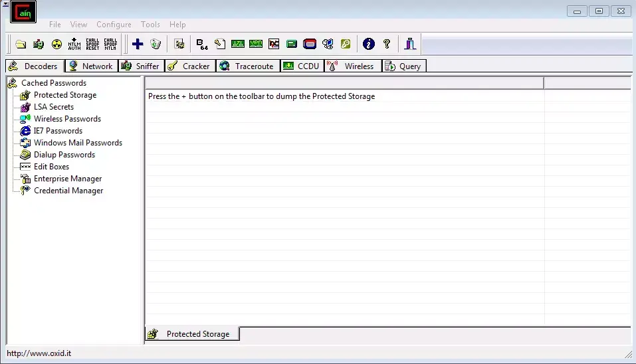
Task: Switch to the CCDU tab
Action: click(x=302, y=66)
